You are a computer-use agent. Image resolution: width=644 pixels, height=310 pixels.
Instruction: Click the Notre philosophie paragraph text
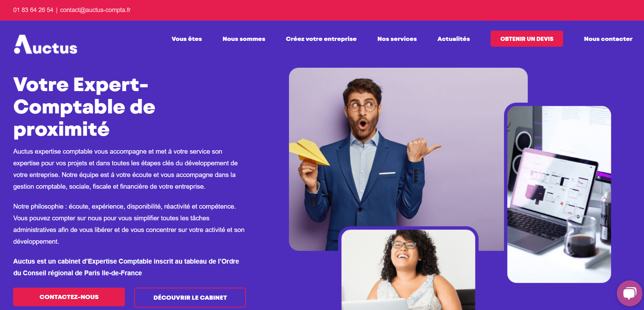pyautogui.click(x=129, y=224)
